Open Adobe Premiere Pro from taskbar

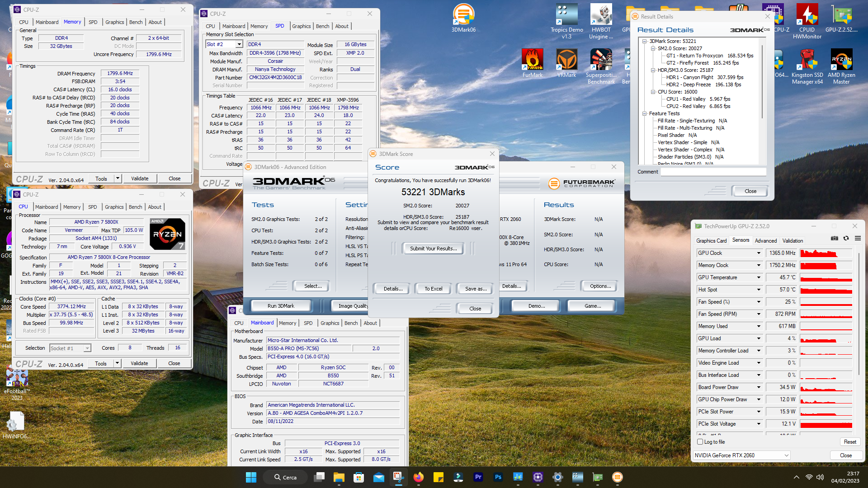[478, 477]
